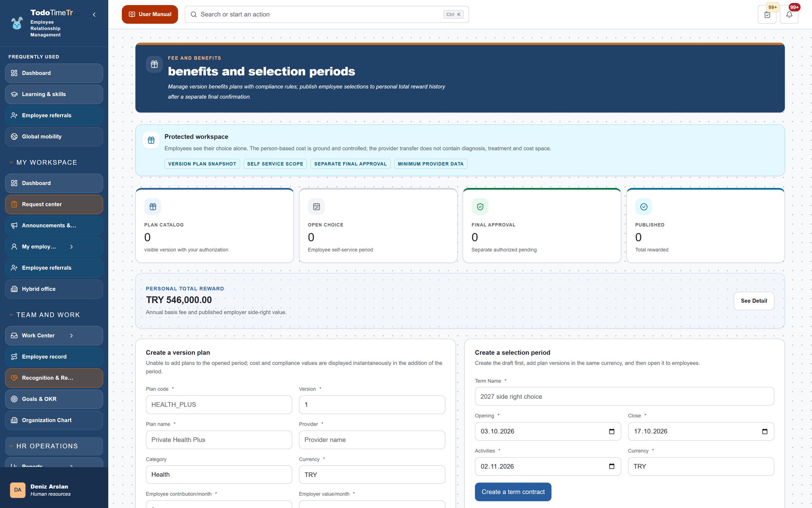
Task: Open calendar picker in Activities date field
Action: pos(612,467)
